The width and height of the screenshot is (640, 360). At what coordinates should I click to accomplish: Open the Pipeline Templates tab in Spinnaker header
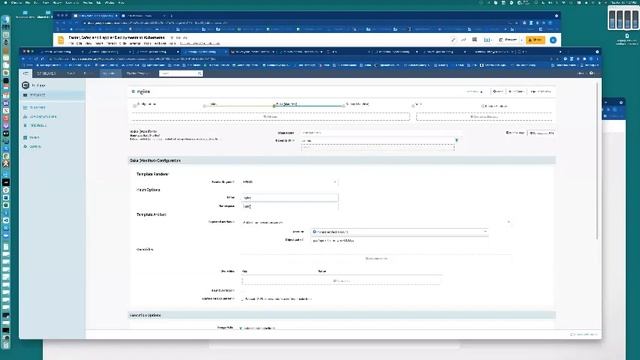tap(138, 73)
